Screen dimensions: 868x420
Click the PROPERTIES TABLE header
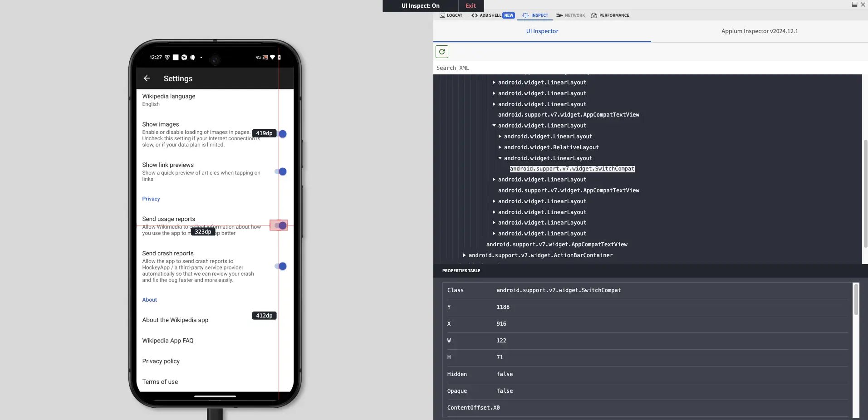coord(461,271)
